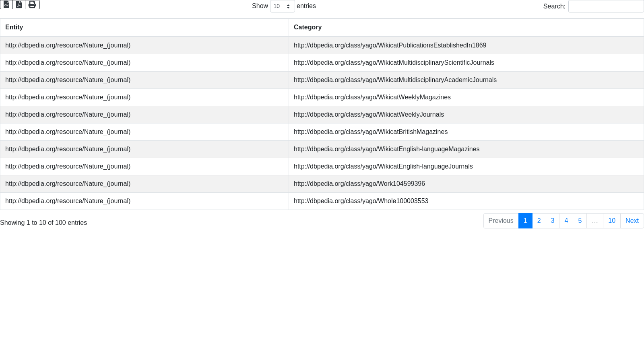
Task: Go to page 2 of results
Action: [x=539, y=221]
